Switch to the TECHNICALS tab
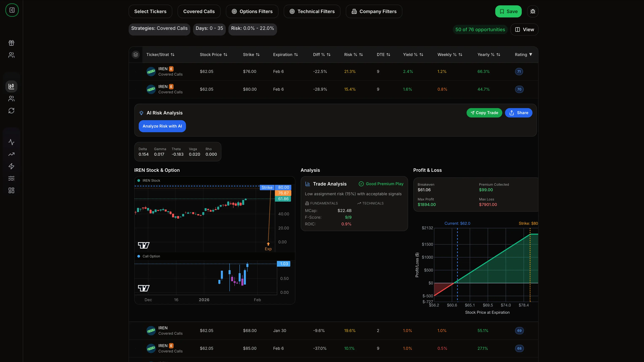644x362 pixels. [370, 203]
